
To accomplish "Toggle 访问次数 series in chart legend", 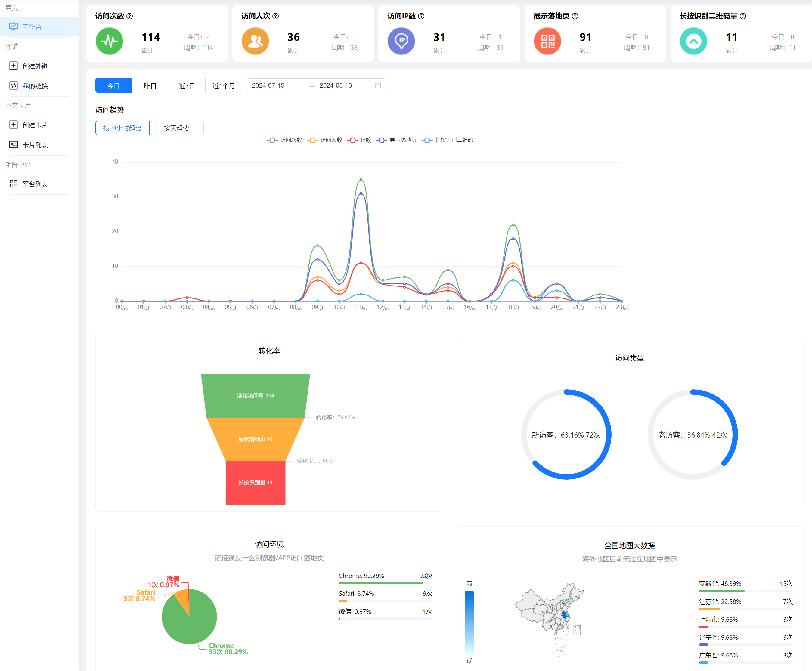I will [x=285, y=140].
